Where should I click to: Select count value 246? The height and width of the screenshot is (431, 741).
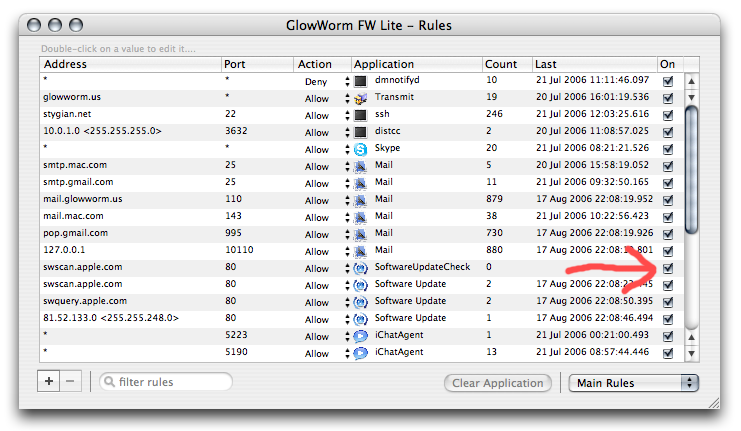click(494, 114)
